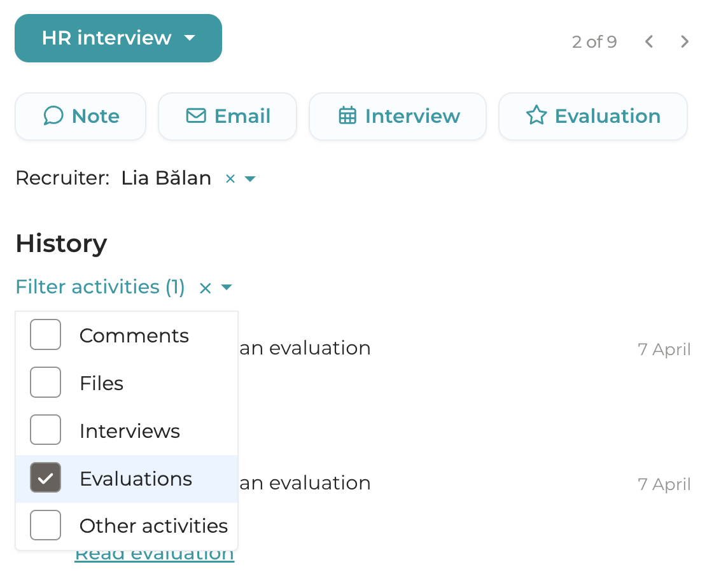Enable the Comments filter checkbox
Image resolution: width=728 pixels, height=583 pixels.
(x=45, y=334)
